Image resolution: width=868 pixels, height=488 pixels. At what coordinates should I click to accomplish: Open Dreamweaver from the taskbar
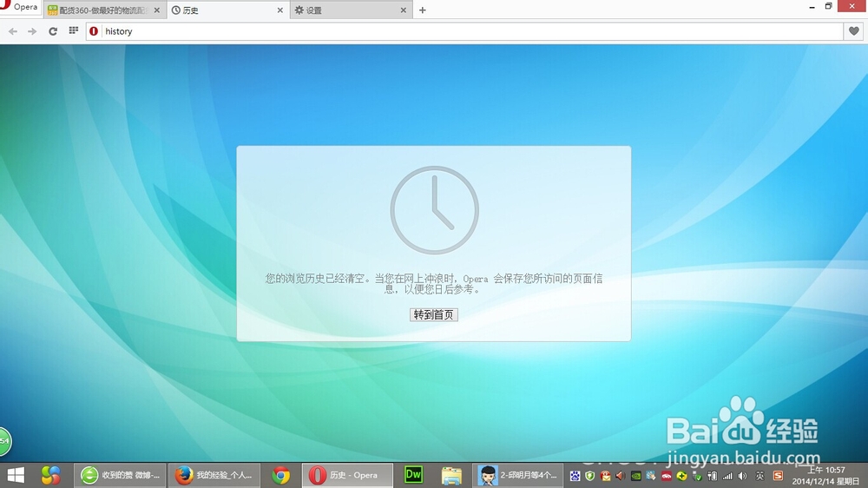click(x=413, y=475)
